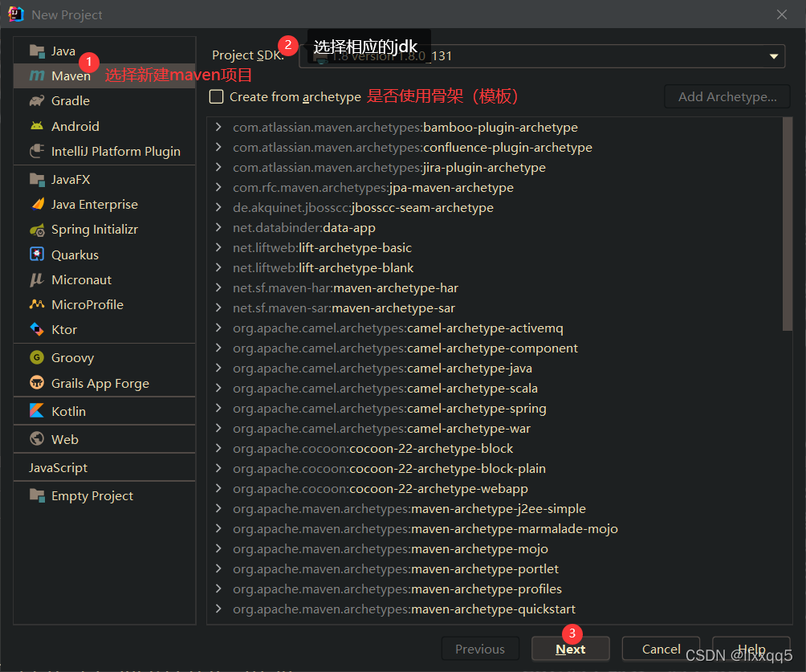Screen dimensions: 806x672
Task: Select maven-archetype-mojo row
Action: (495, 548)
